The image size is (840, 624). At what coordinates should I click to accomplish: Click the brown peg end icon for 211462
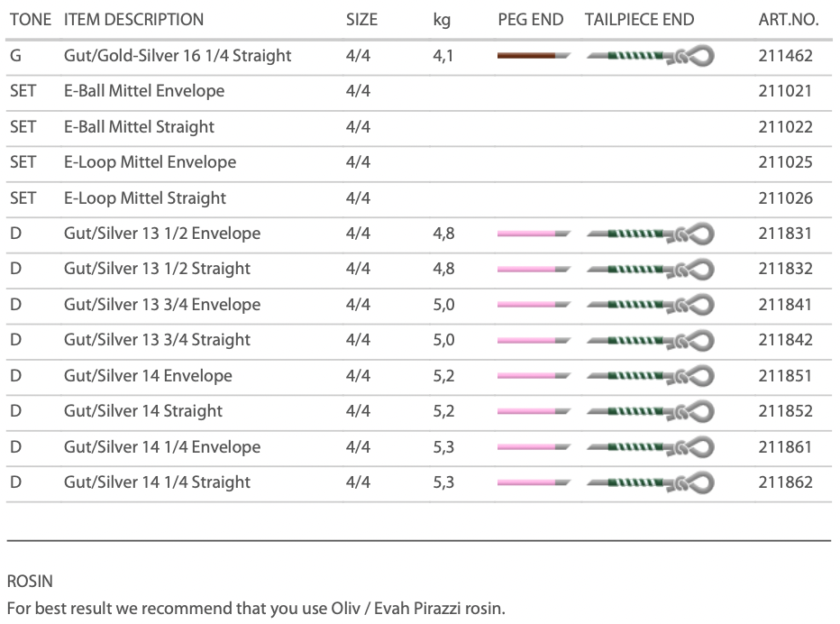pos(533,56)
